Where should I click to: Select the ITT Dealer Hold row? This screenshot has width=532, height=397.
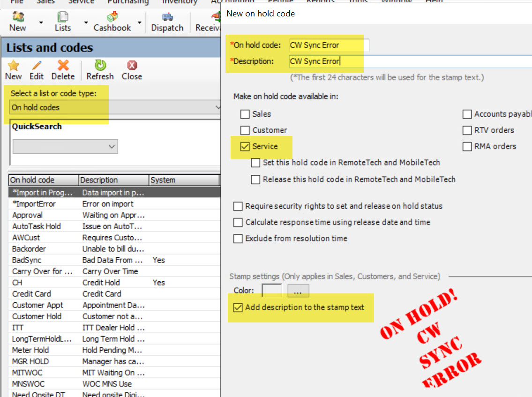point(114,328)
